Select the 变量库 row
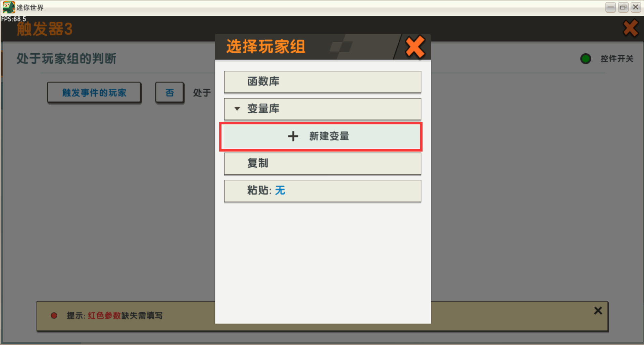 [323, 109]
